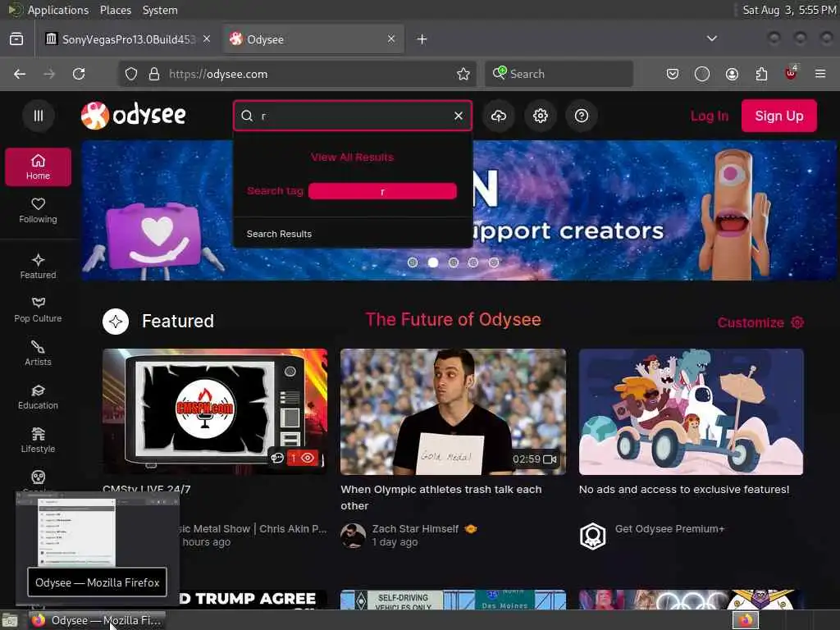The width and height of the screenshot is (840, 630).
Task: Open a new tab with plus
Action: (x=422, y=39)
